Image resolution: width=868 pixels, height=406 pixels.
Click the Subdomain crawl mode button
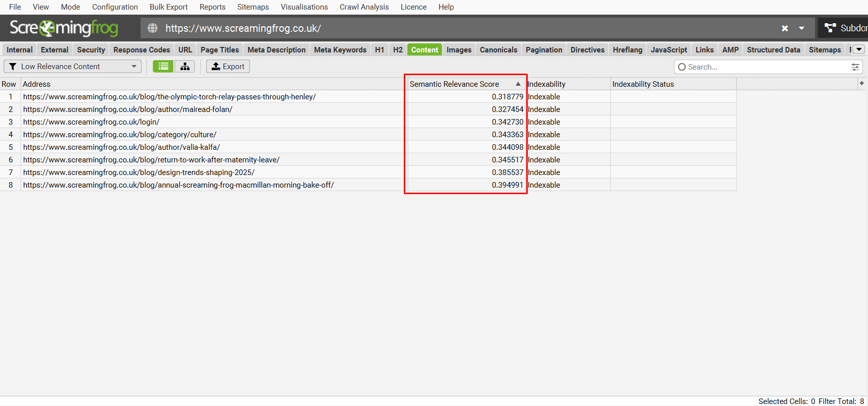[x=844, y=28]
